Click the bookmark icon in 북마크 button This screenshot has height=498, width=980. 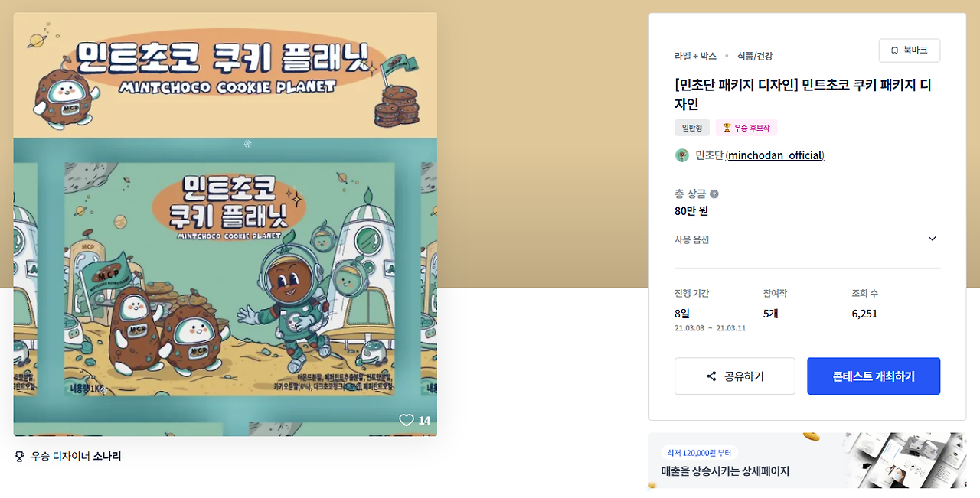click(x=894, y=50)
